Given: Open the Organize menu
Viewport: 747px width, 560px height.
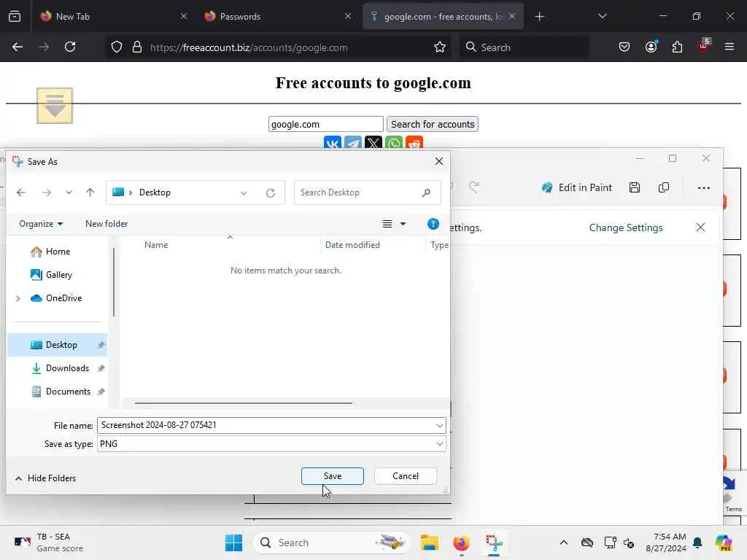Looking at the screenshot, I should pyautogui.click(x=41, y=224).
